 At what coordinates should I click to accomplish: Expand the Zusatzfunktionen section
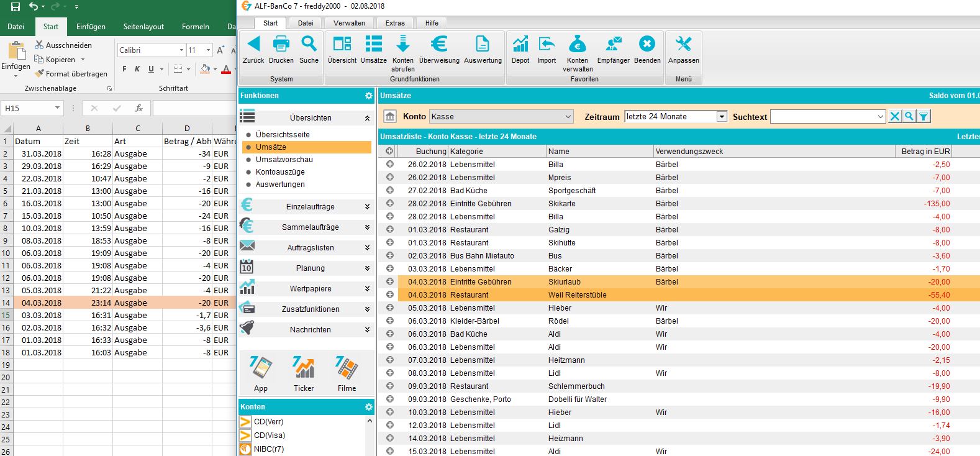[x=367, y=309]
